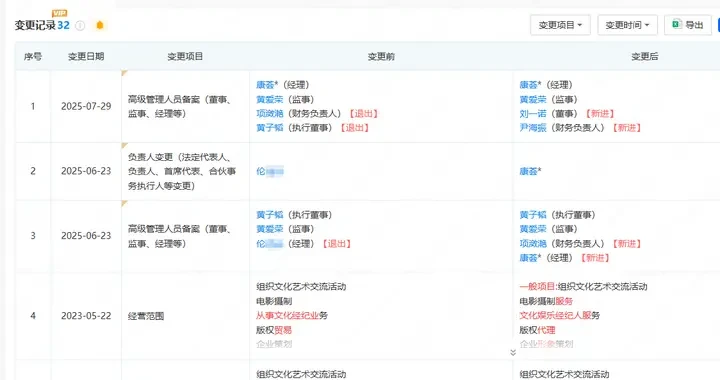
Task: Click the date 2025-06-23 in row 2
Action: point(86,171)
